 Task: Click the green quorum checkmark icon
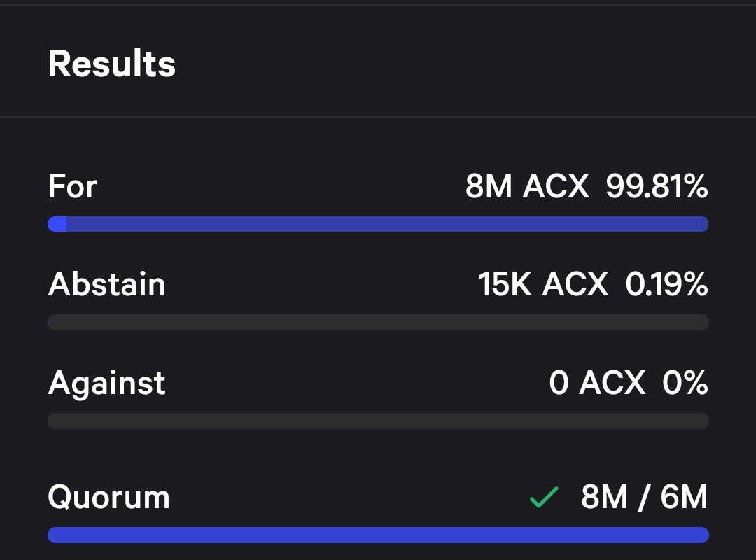(544, 497)
